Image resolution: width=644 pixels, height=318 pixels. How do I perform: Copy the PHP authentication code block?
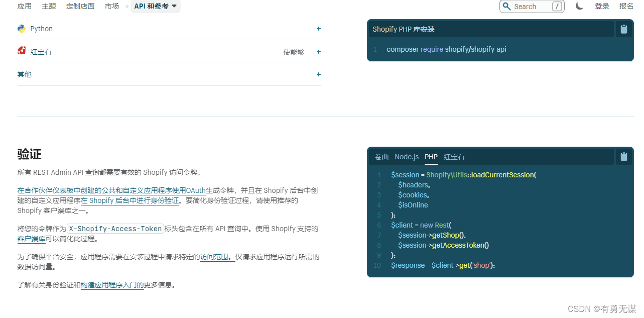624,157
